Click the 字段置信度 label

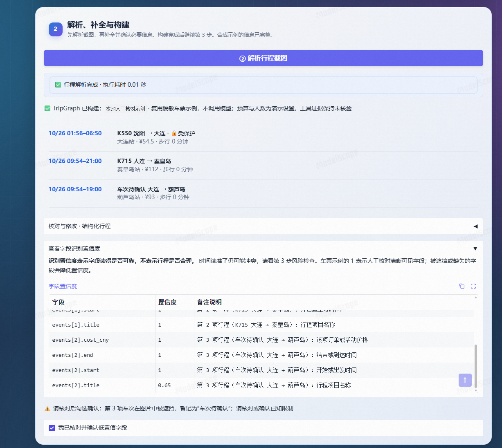[x=63, y=286]
